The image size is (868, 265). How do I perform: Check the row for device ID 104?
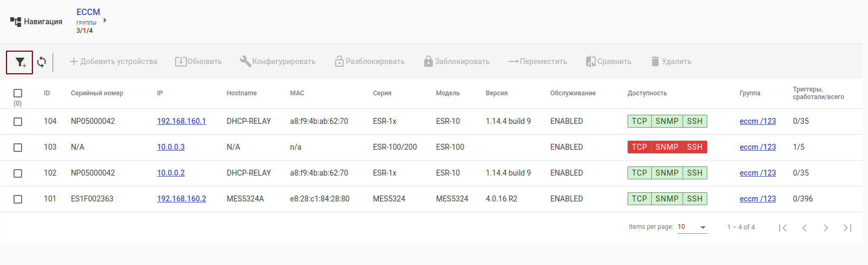[18, 122]
